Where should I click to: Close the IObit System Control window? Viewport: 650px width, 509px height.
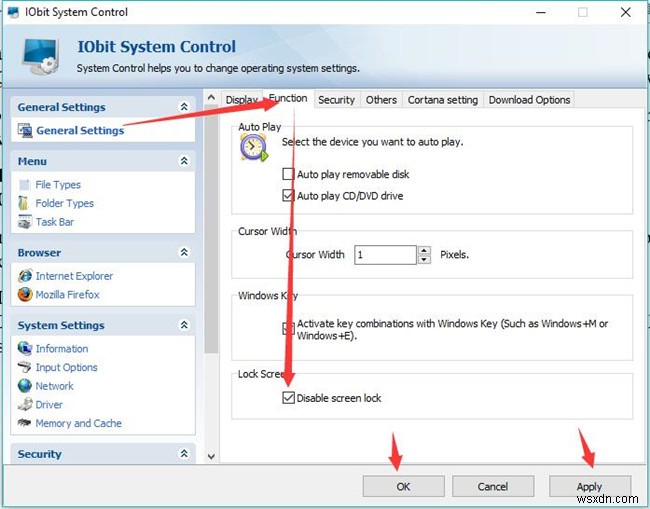click(625, 12)
